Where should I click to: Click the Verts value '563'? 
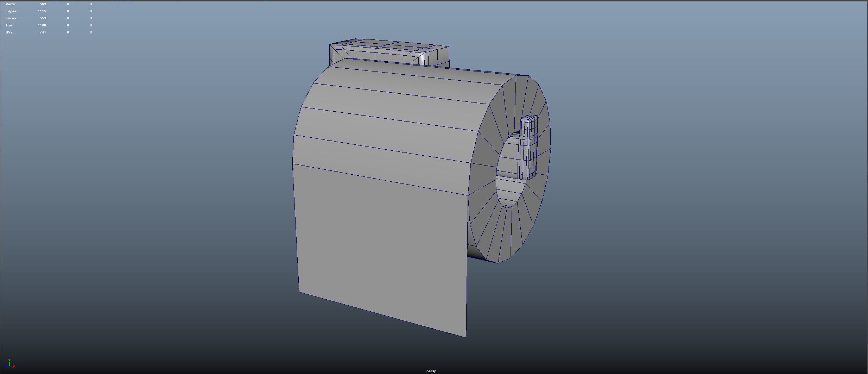[x=43, y=4]
